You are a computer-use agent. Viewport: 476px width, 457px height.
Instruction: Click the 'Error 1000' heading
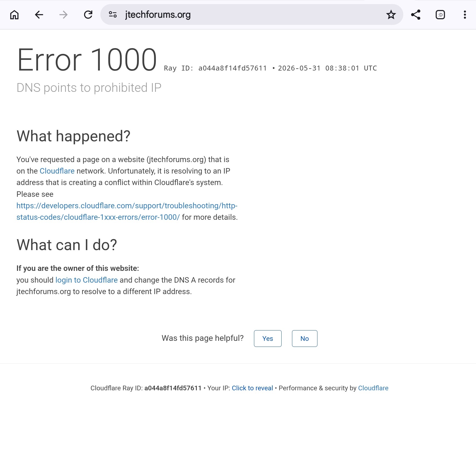click(x=87, y=60)
